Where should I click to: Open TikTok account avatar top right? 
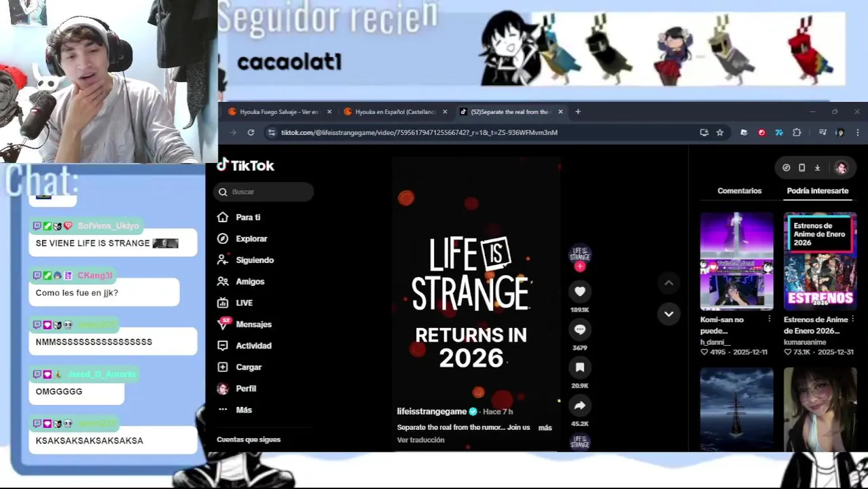[841, 168]
